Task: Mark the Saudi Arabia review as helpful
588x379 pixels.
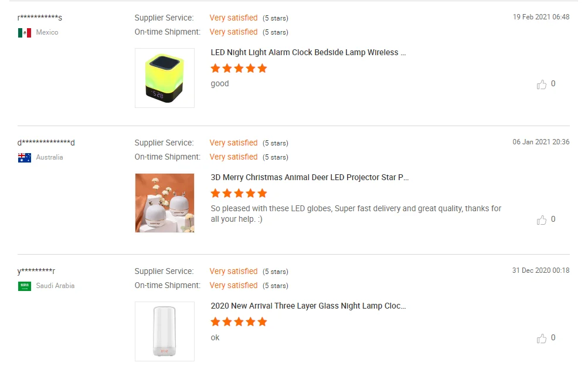Action: click(x=542, y=339)
